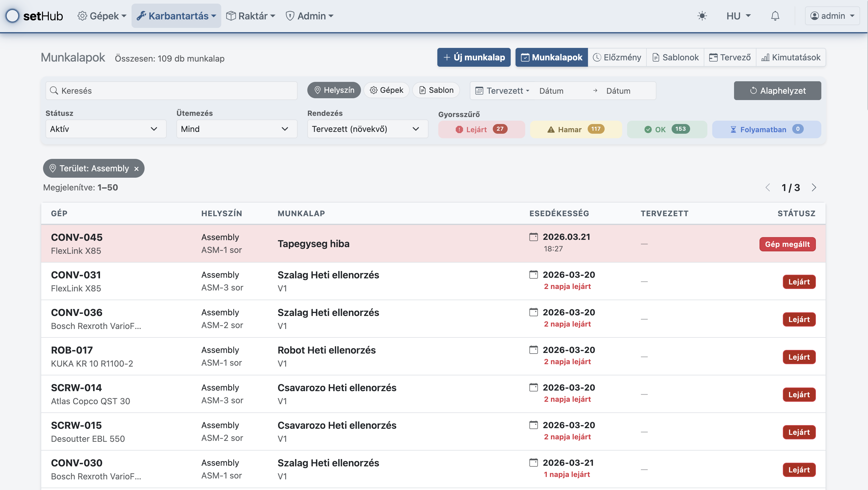The width and height of the screenshot is (868, 490).
Task: Toggle the Hamar quick filter
Action: coord(576,129)
